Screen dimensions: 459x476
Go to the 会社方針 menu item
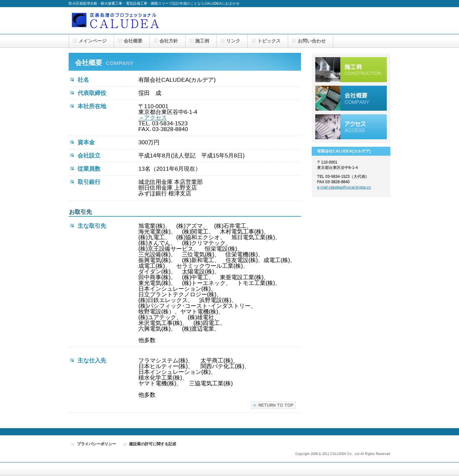click(167, 41)
